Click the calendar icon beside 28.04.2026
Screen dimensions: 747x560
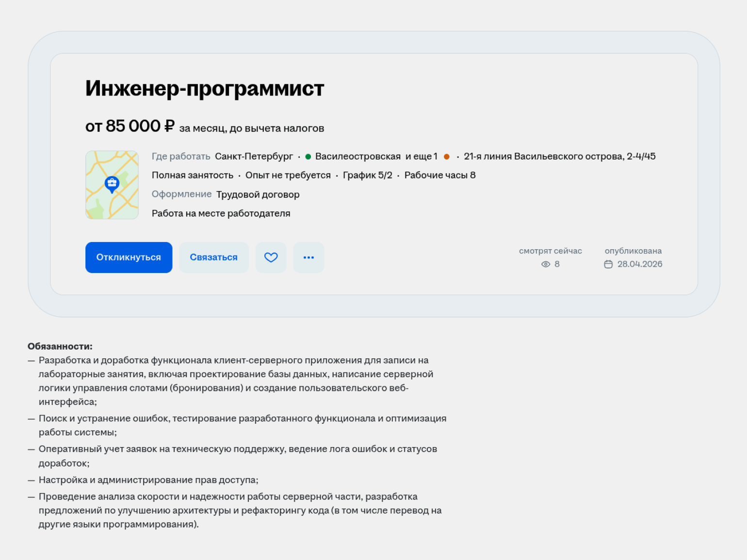tap(608, 264)
